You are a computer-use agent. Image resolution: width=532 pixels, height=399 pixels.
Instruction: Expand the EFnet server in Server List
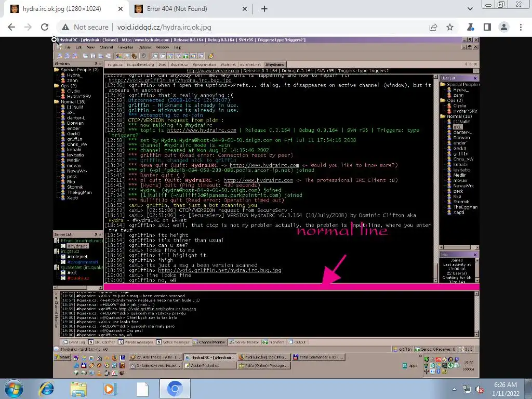coord(57,241)
